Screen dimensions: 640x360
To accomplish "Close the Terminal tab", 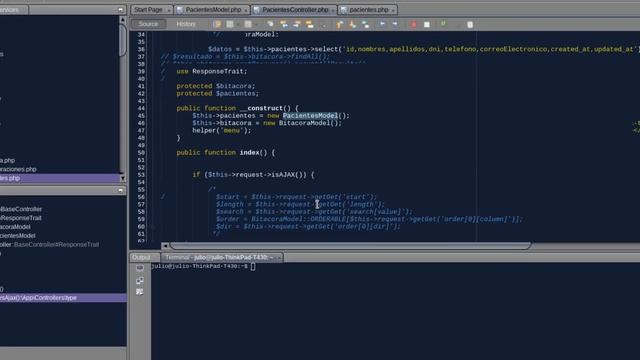I will click(x=279, y=258).
